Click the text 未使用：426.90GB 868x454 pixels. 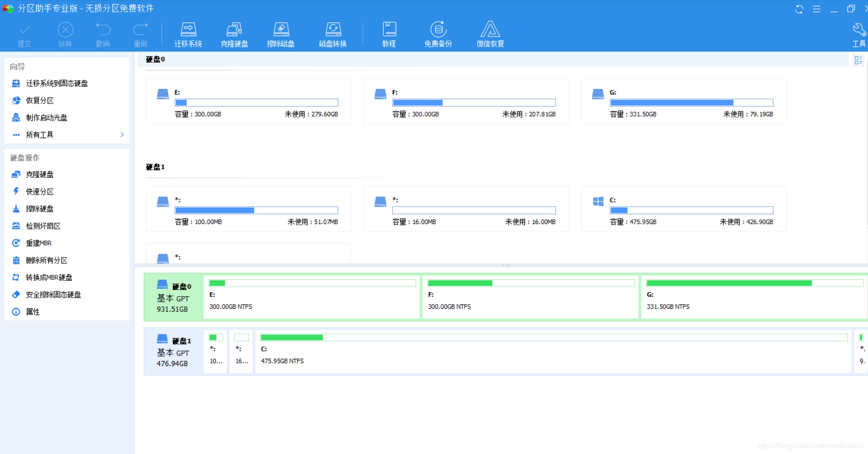747,222
